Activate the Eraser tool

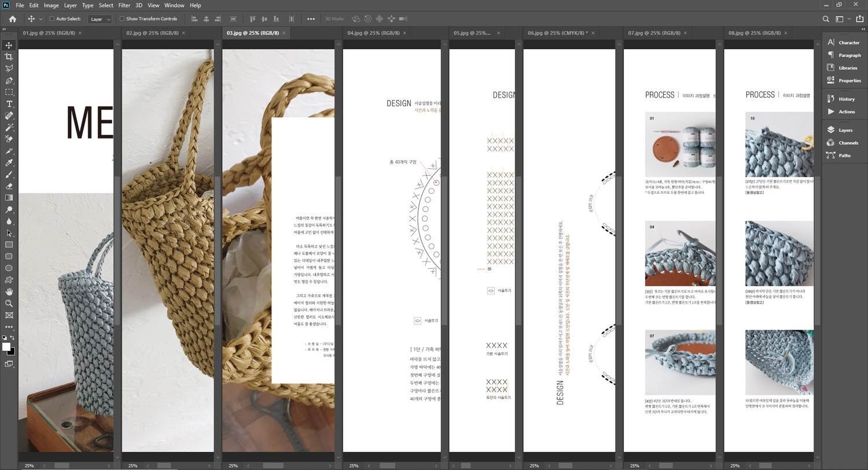coord(9,186)
